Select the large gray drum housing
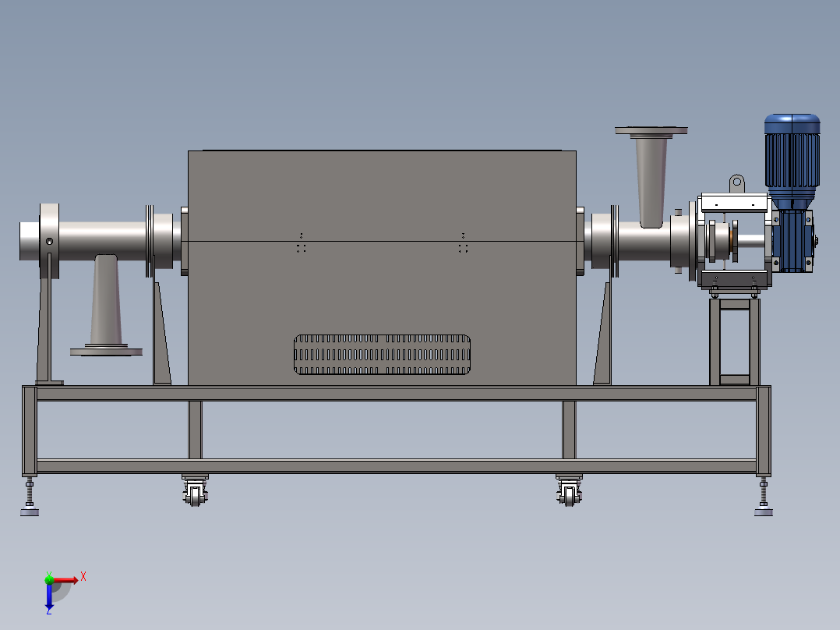Image resolution: width=840 pixels, height=630 pixels. (x=382, y=267)
